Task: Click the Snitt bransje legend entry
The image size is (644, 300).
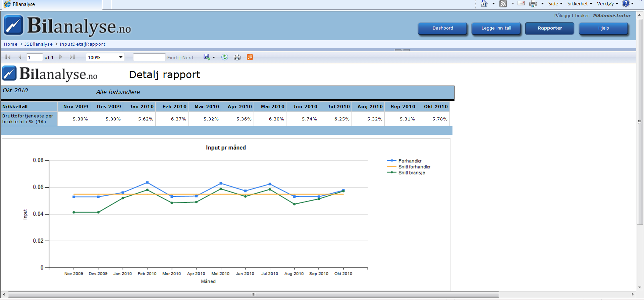Action: [406, 173]
